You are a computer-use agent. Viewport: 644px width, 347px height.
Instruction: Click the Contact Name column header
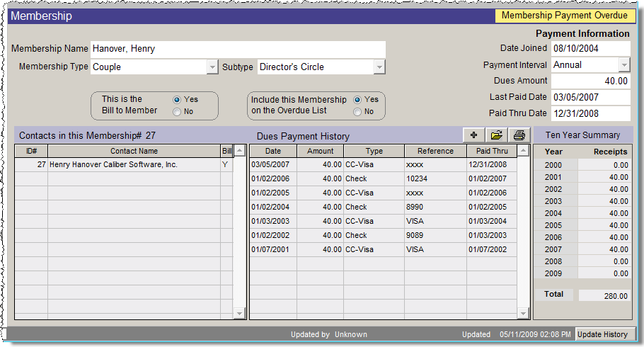tap(134, 151)
